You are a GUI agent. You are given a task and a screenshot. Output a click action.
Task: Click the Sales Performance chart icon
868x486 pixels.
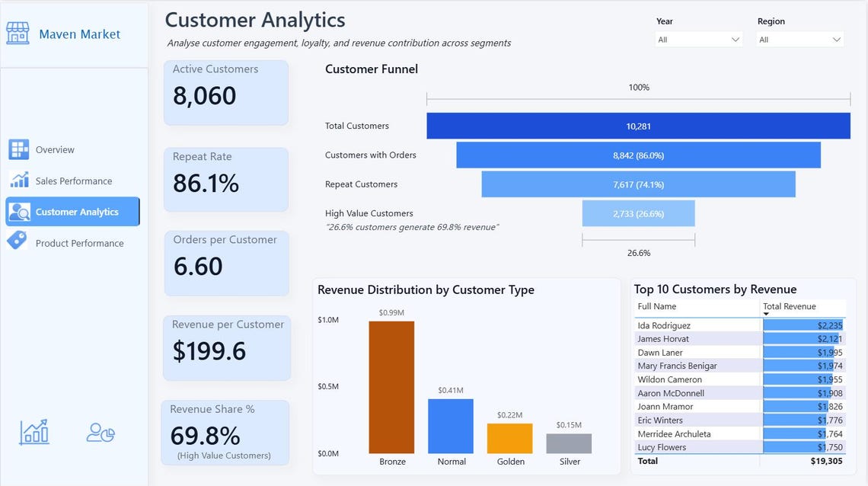pyautogui.click(x=19, y=180)
